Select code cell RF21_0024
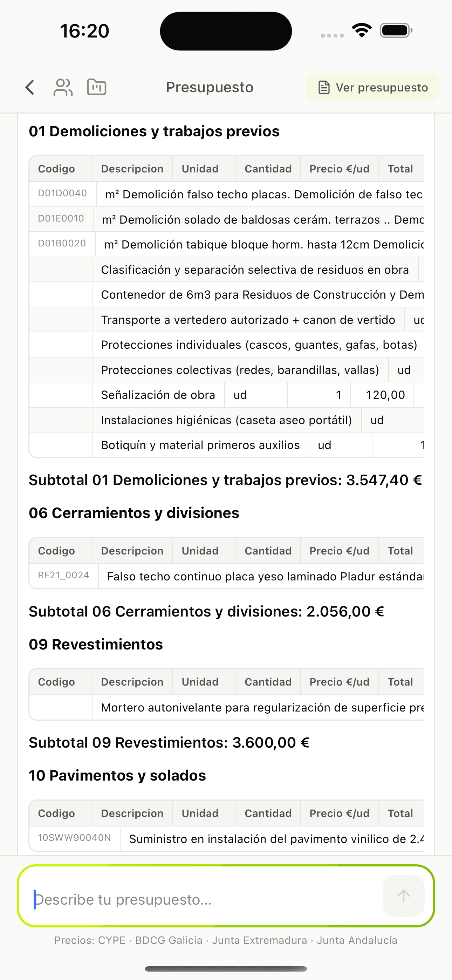452x980 pixels. pyautogui.click(x=63, y=575)
